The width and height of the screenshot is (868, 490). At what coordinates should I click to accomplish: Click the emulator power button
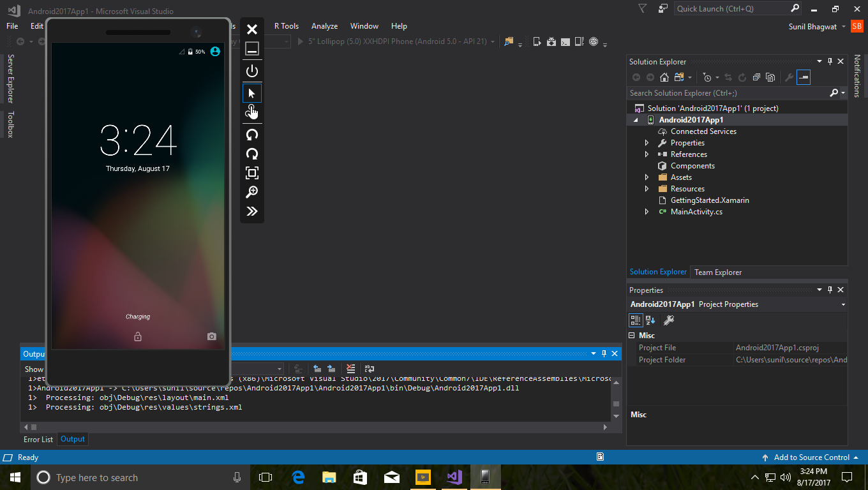[252, 71]
